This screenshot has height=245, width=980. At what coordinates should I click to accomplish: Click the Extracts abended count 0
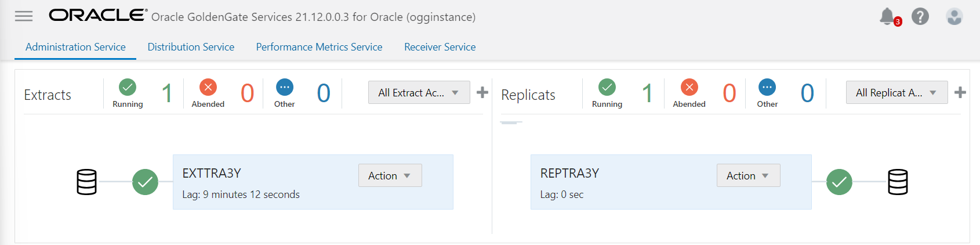248,93
